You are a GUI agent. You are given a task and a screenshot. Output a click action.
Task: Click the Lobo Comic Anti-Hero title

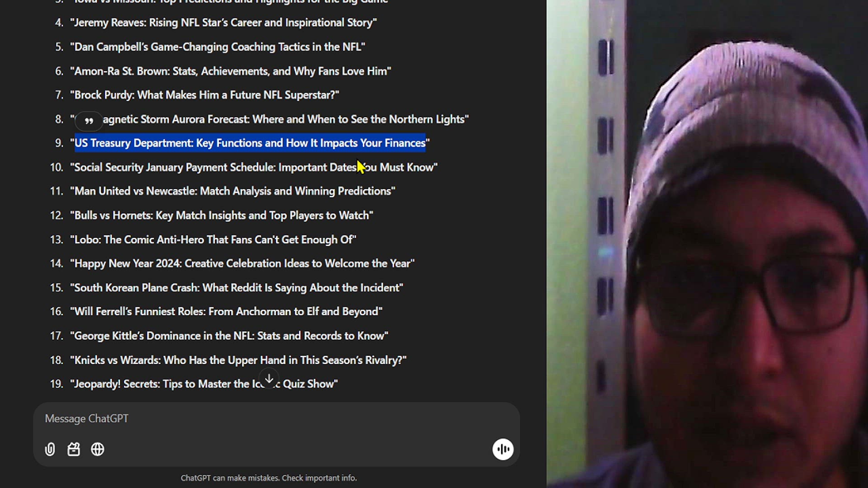[213, 239]
